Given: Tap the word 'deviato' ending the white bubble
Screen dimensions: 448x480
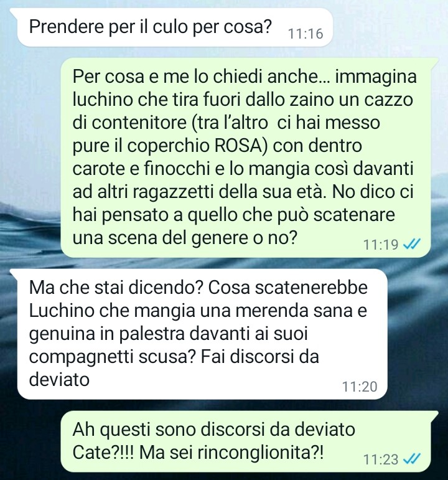Looking at the screenshot, I should click(59, 380).
